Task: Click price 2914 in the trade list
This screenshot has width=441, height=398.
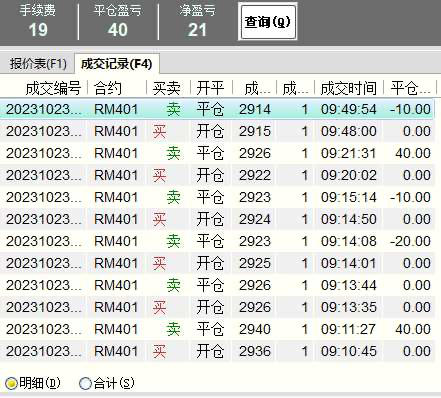Action: [255, 109]
